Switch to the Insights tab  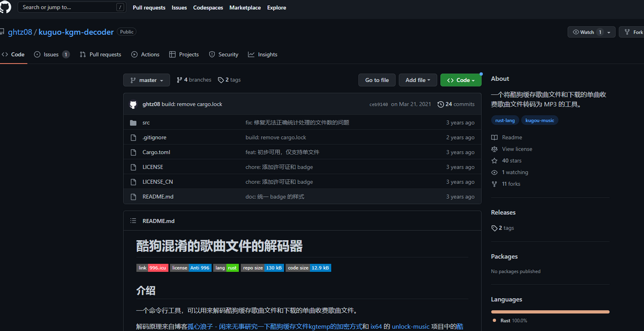coord(262,54)
